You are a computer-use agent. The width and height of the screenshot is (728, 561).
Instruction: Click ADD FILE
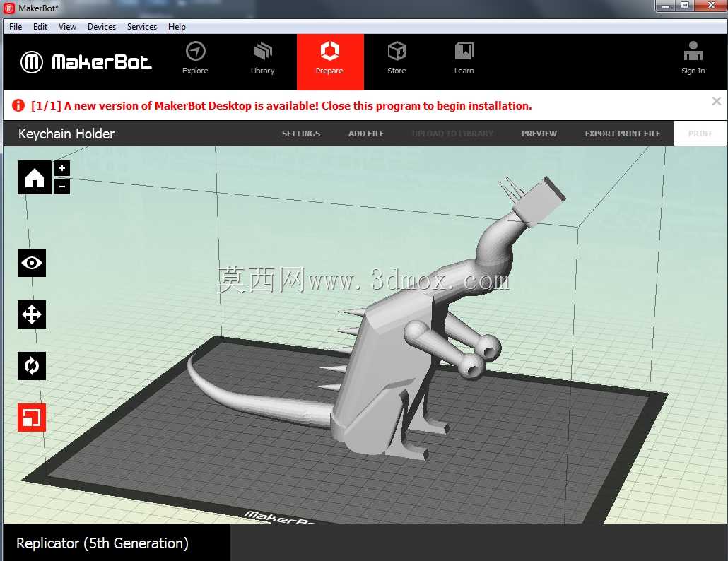[x=366, y=134]
